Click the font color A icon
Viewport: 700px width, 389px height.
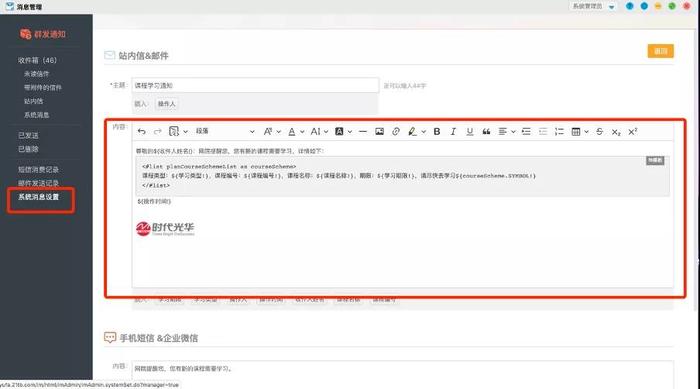coord(292,131)
